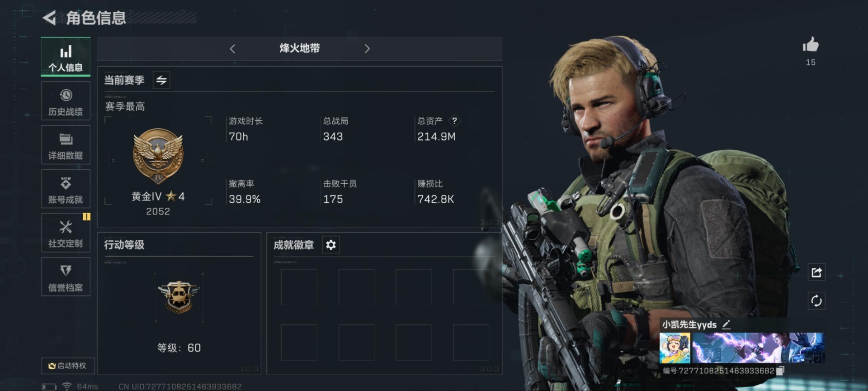This screenshot has height=391, width=868.
Task: Open the 详细数据 tab
Action: point(66,145)
